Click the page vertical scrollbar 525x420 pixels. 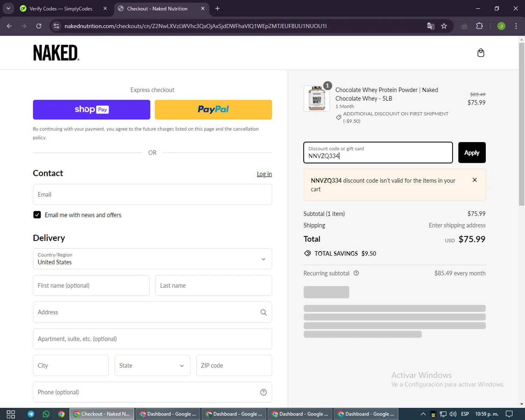tap(521, 124)
